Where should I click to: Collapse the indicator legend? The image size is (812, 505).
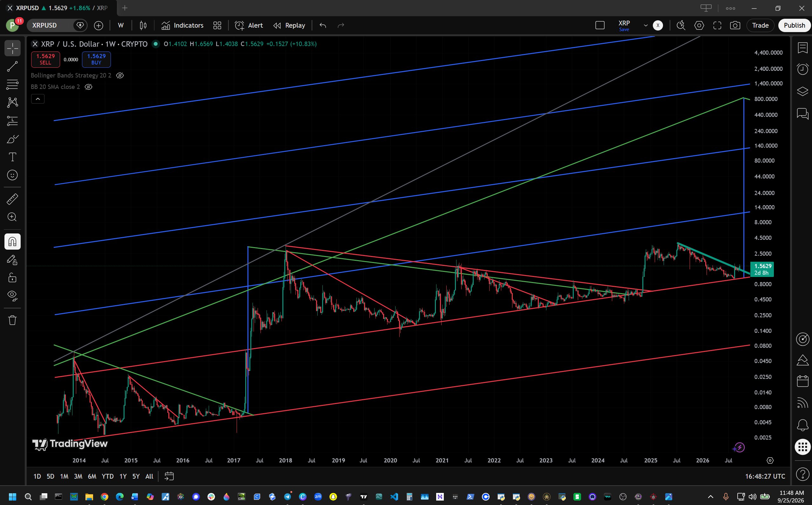(x=38, y=99)
